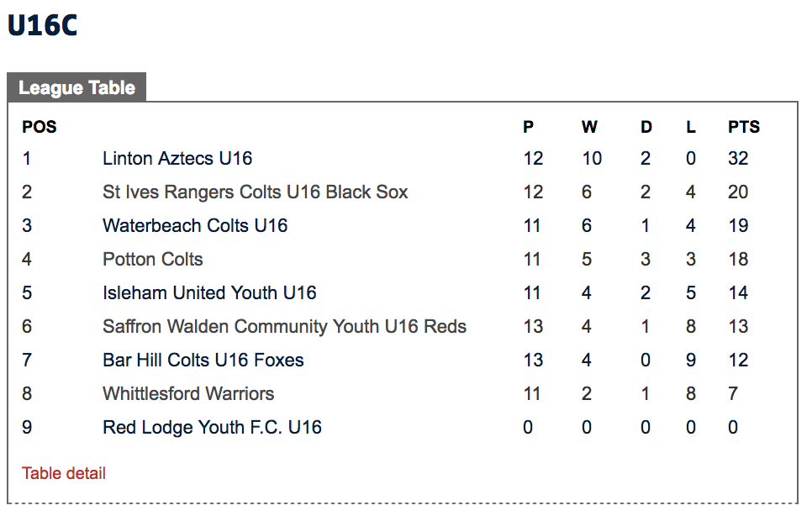The height and width of the screenshot is (516, 812).
Task: Open Red Lodge Youth F.C. U16
Action: [213, 428]
